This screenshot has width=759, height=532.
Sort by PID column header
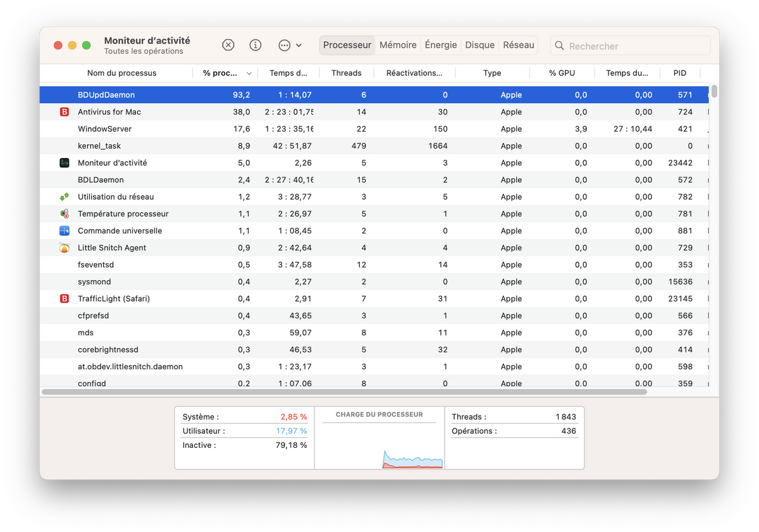point(680,73)
